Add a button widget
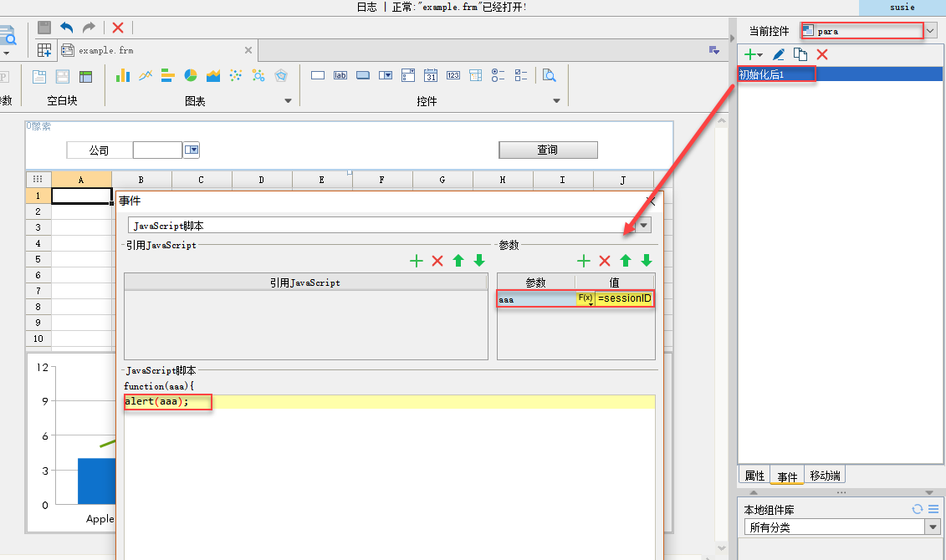Screen dimensions: 946x560 [x=363, y=75]
